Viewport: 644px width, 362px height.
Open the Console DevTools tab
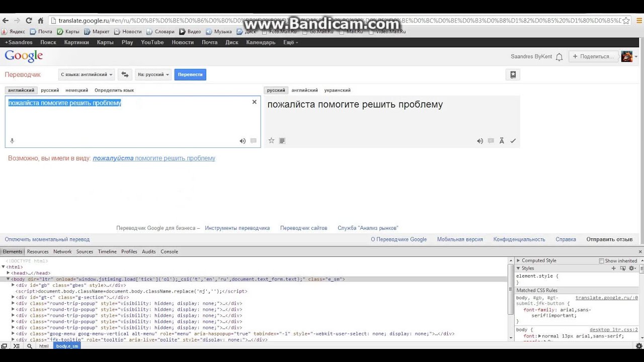click(x=169, y=251)
